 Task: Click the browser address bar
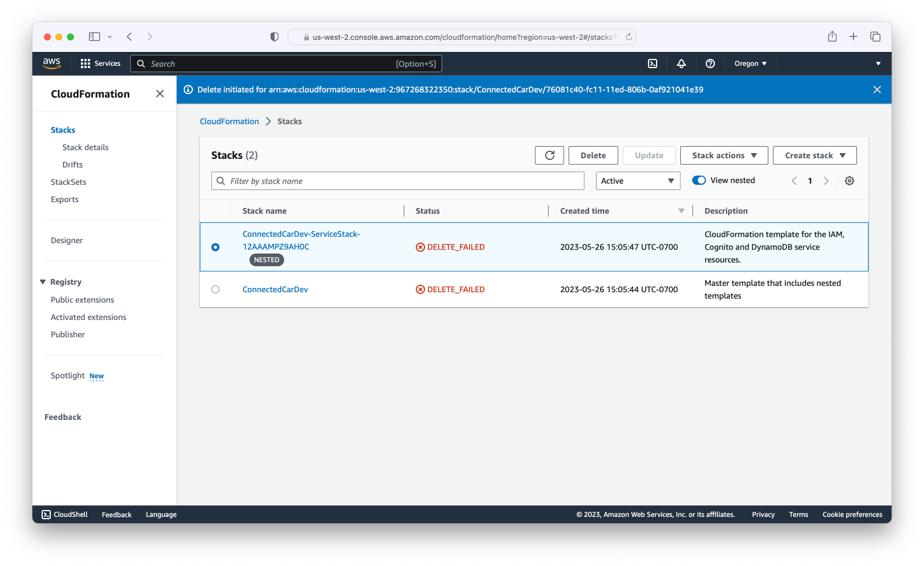tap(462, 37)
